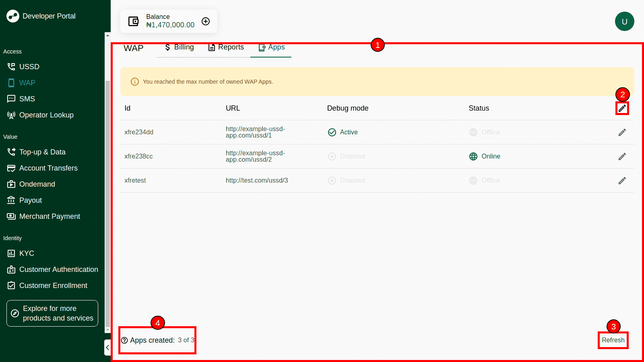Click the pencil icon in table header
This screenshot has height=362, width=644.
[622, 108]
